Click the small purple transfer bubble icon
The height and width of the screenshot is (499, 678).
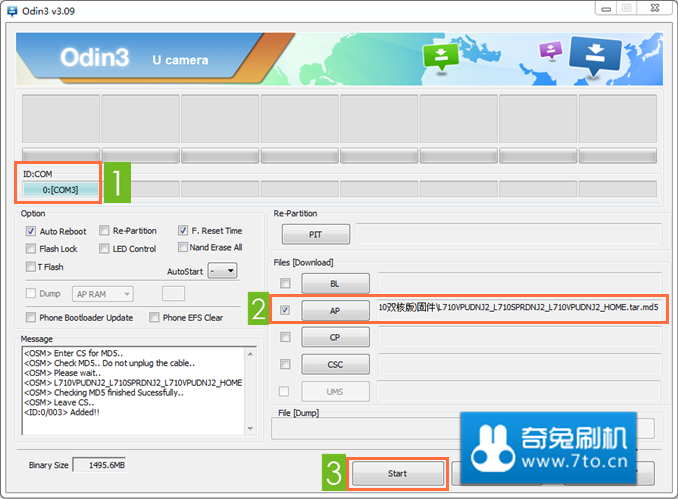click(x=550, y=50)
